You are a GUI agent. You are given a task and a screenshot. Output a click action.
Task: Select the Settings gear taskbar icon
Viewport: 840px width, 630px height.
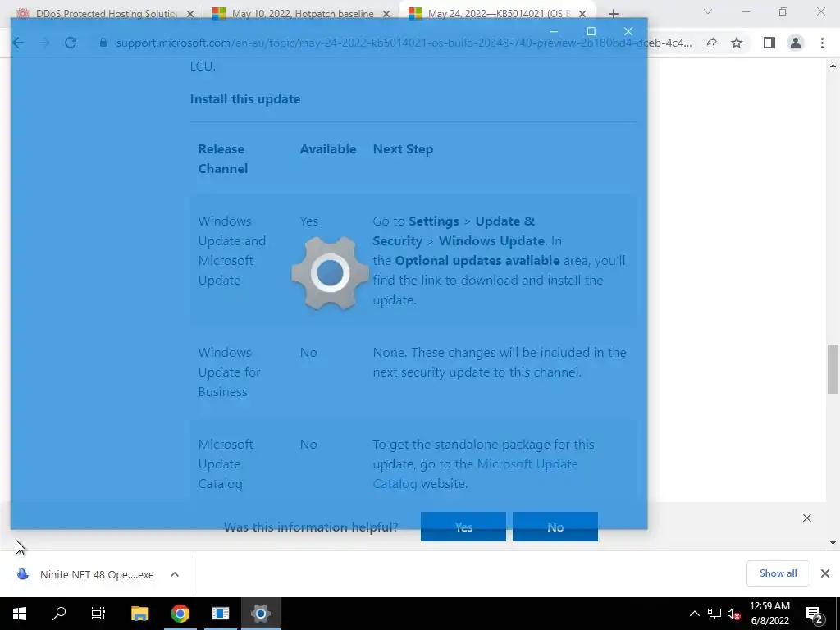coord(260,614)
